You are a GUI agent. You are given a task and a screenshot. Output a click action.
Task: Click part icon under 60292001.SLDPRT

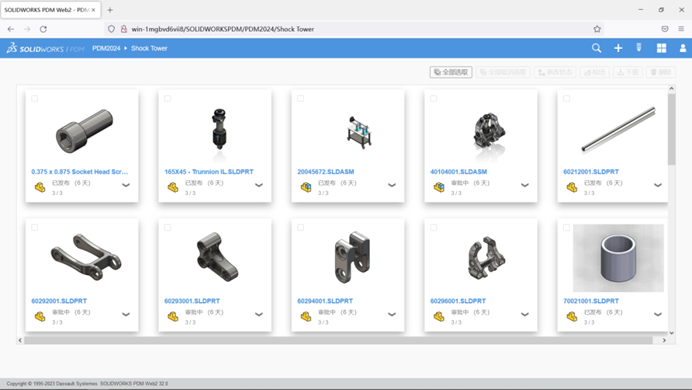click(40, 316)
